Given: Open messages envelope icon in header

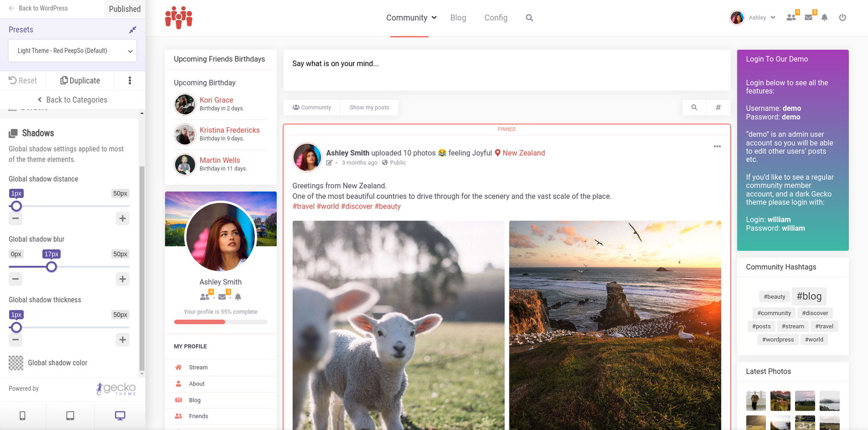Looking at the screenshot, I should [808, 18].
